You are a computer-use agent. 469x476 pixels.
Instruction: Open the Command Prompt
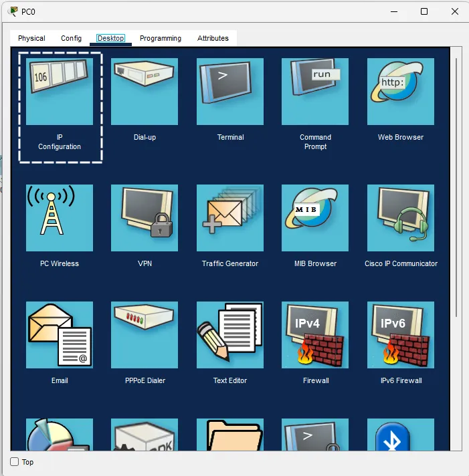pyautogui.click(x=315, y=92)
